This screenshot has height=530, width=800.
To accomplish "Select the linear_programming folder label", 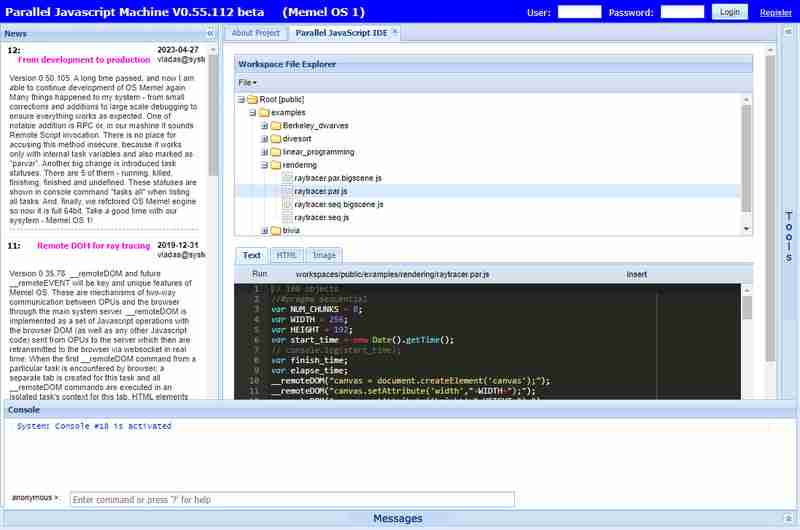I will coord(318,152).
